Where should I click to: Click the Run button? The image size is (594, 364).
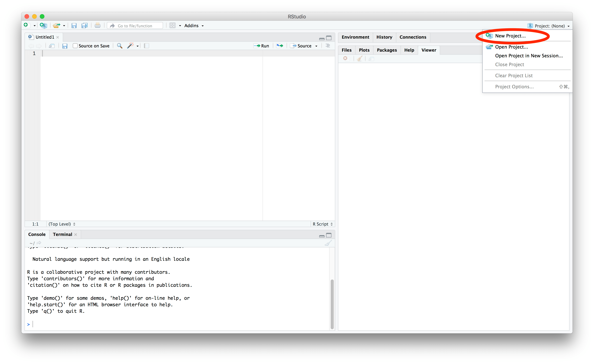point(261,46)
